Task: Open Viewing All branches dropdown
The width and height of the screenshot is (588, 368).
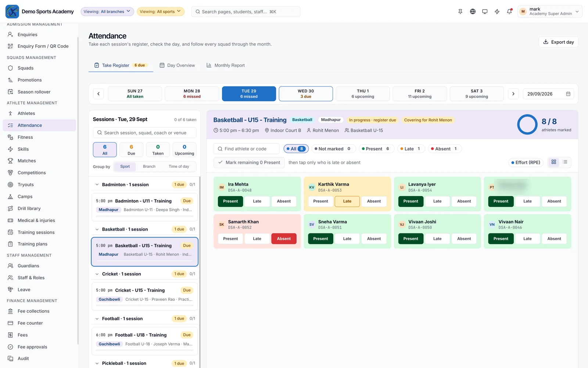Action: tap(107, 11)
